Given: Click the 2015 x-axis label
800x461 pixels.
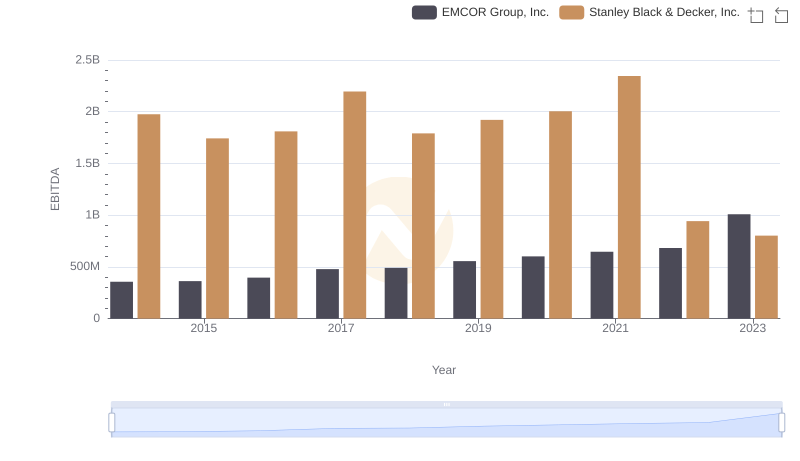Looking at the screenshot, I should pos(204,328).
